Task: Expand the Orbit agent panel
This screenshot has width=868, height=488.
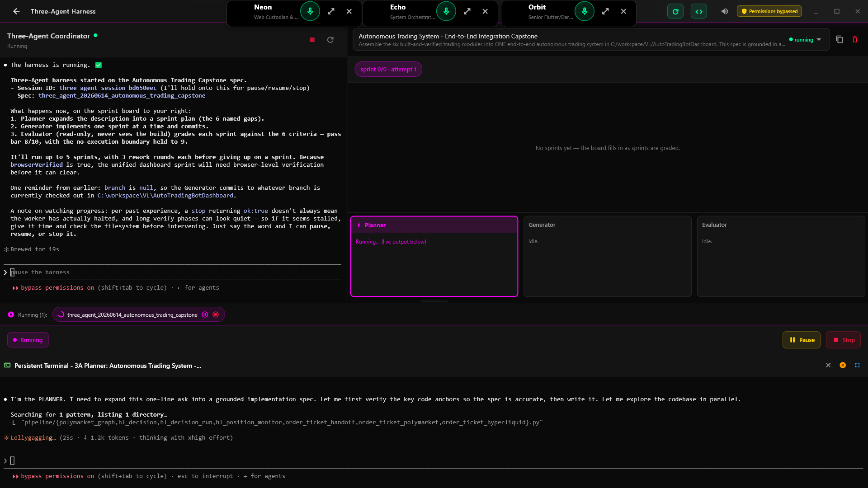Action: (x=605, y=11)
